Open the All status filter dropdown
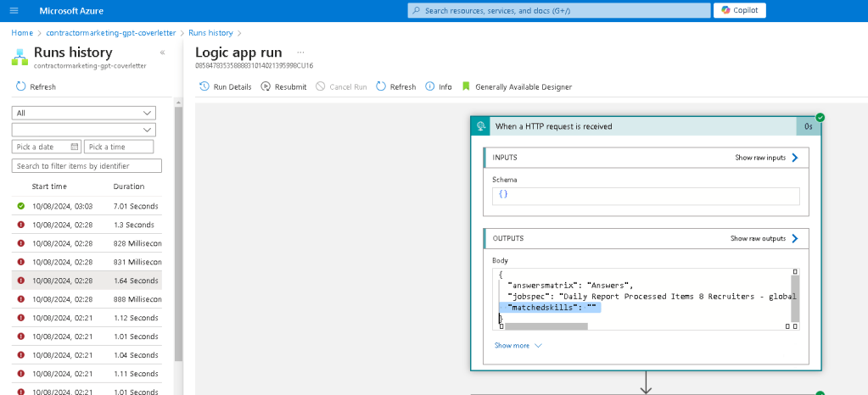Image resolution: width=868 pixels, height=395 pixels. click(84, 113)
